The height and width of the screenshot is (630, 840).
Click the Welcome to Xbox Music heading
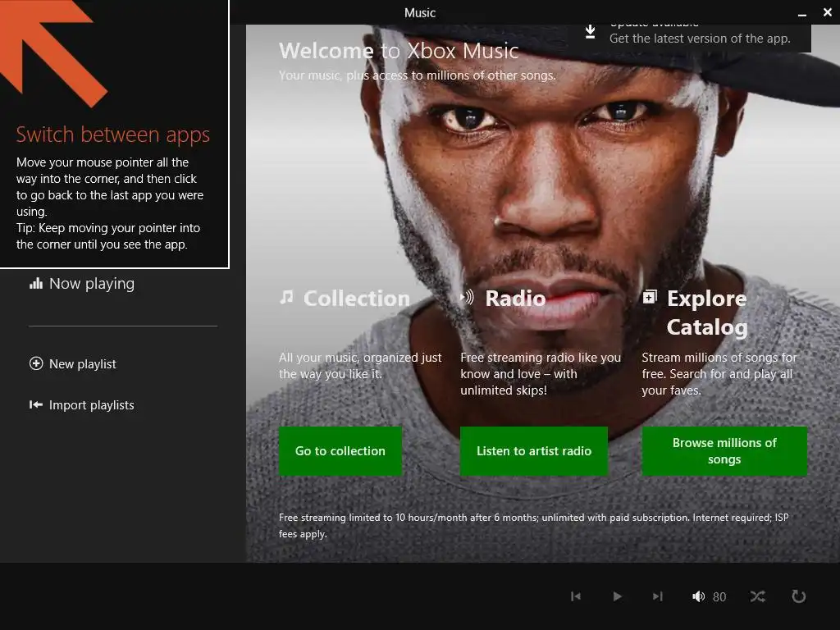[x=399, y=51]
